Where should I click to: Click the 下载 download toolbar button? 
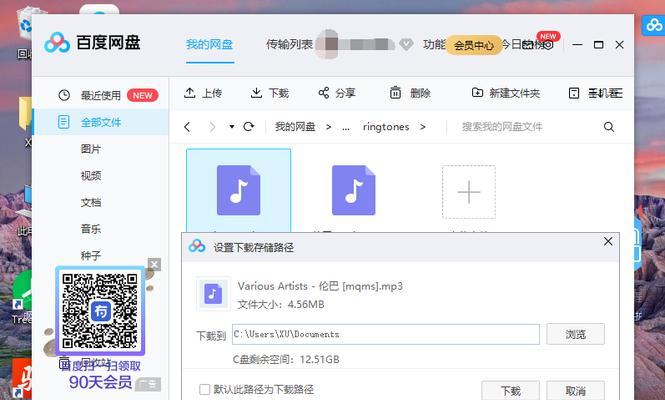269,93
